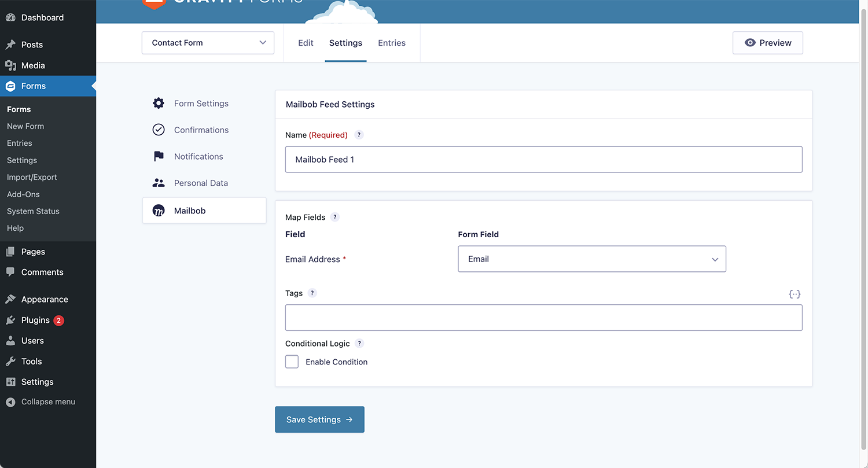Click the Comments speech bubble icon
This screenshot has width=868, height=468.
click(10, 272)
